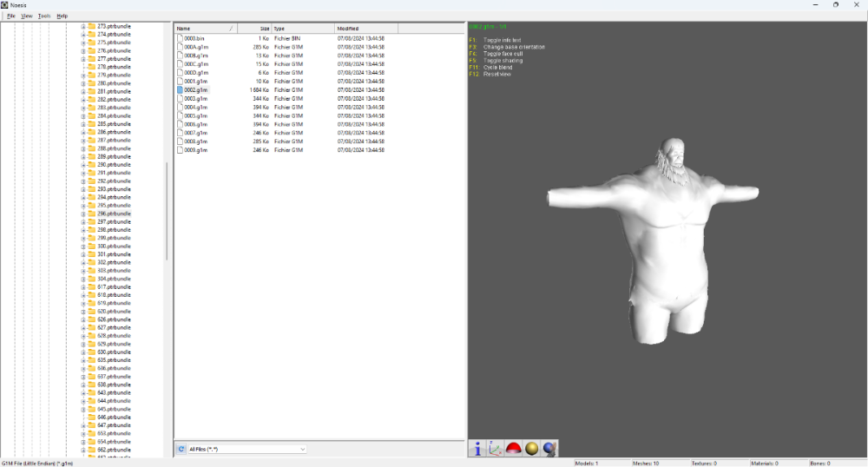Expand the 290.ptrbundle folder node

point(83,165)
